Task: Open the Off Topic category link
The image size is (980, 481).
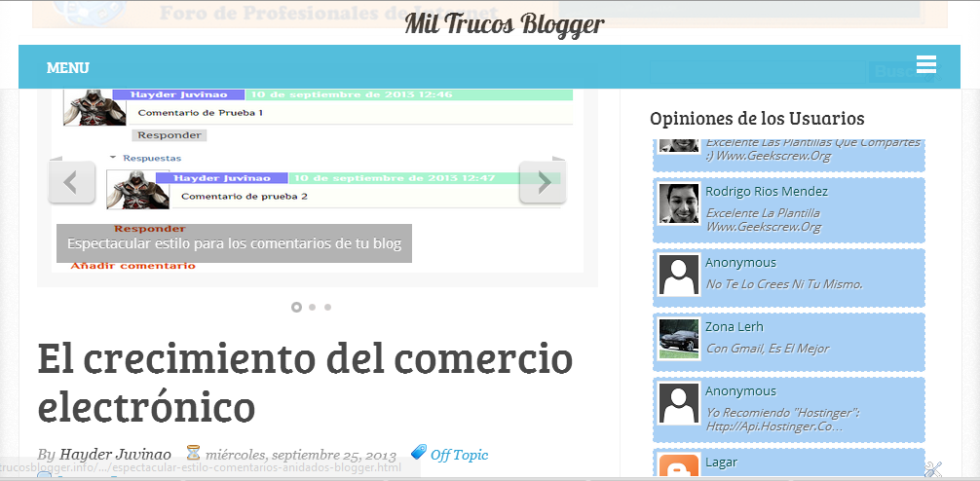Action: pyautogui.click(x=459, y=455)
